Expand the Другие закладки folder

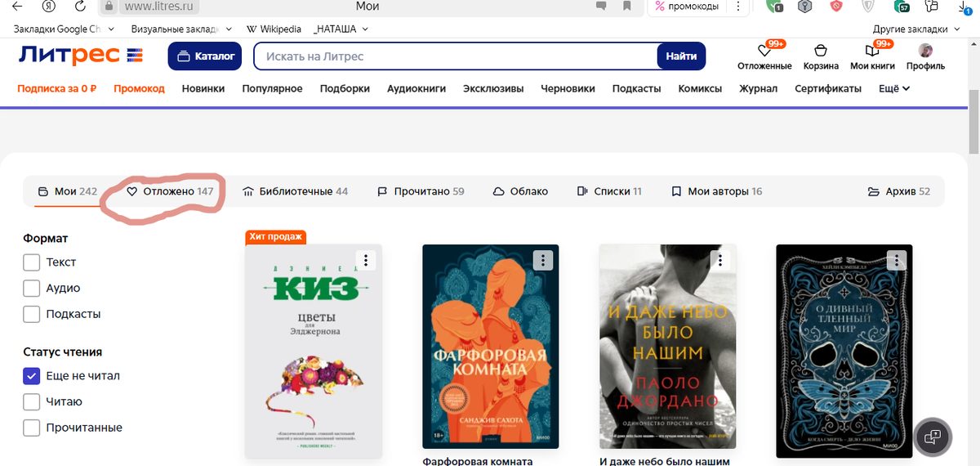(917, 29)
